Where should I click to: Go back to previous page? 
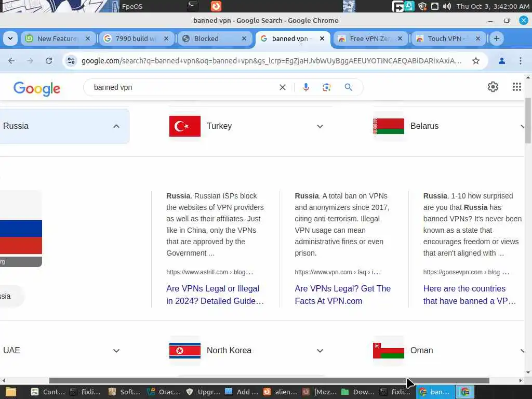[x=11, y=61]
